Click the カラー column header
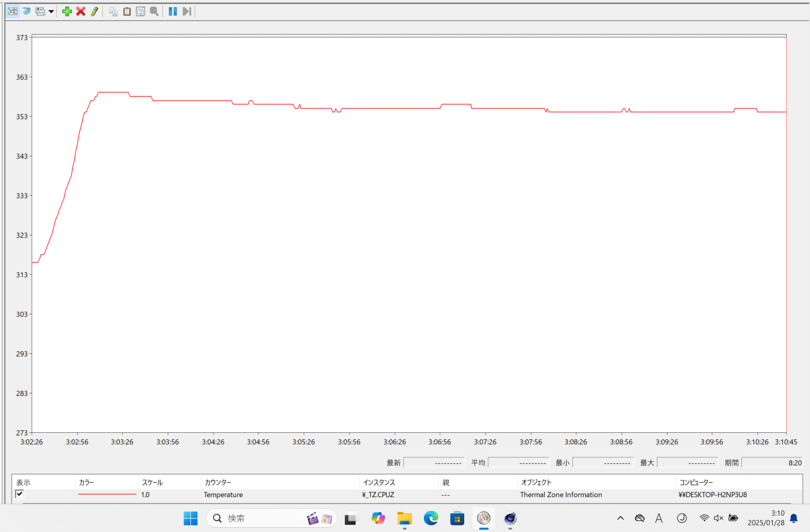 (x=106, y=482)
